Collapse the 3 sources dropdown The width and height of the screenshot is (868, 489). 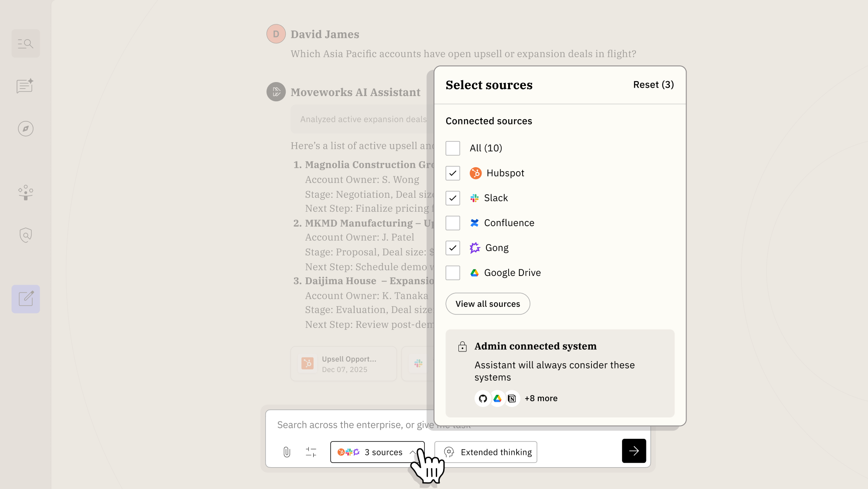[377, 452]
